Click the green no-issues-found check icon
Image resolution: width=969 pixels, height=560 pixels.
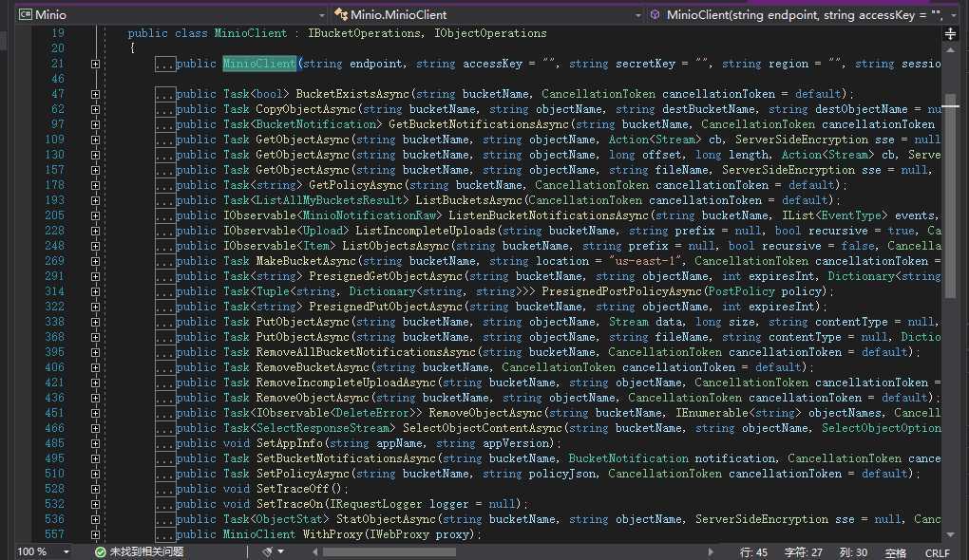click(100, 551)
